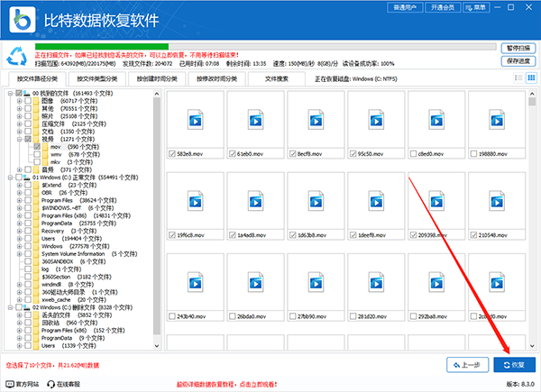541x392 pixels.
Task: Toggle checkbox for 61eb0.mov
Action: (234, 154)
